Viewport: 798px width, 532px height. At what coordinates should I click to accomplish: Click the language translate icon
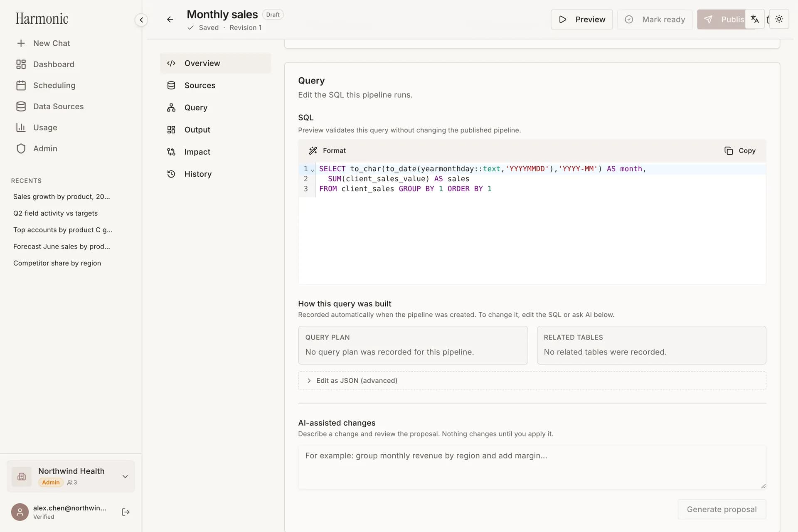coord(755,19)
